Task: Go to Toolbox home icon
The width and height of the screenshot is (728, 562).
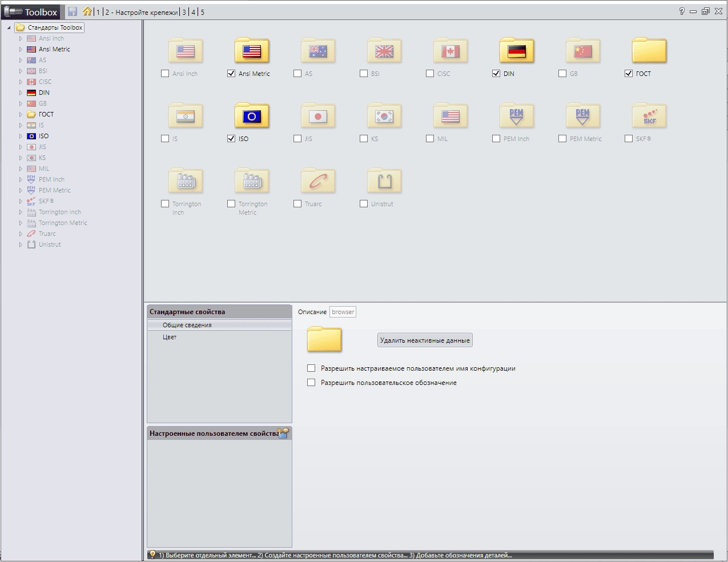Action: click(x=87, y=11)
